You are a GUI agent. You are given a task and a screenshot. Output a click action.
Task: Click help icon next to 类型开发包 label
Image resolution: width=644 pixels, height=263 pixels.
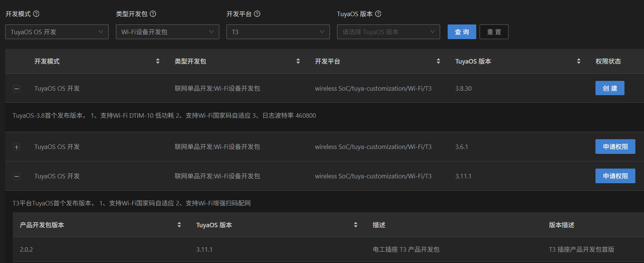tap(153, 14)
